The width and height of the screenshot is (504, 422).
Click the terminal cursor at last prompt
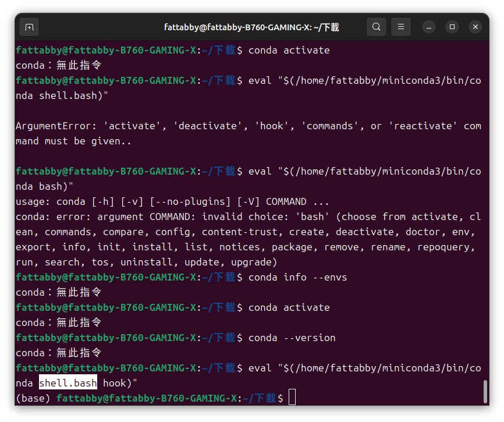pyautogui.click(x=292, y=397)
